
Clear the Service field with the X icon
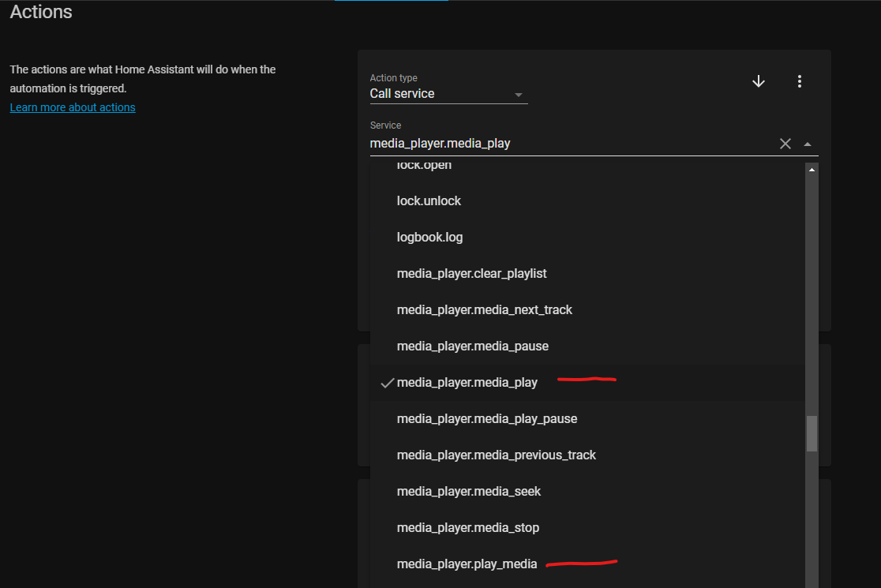[785, 143]
